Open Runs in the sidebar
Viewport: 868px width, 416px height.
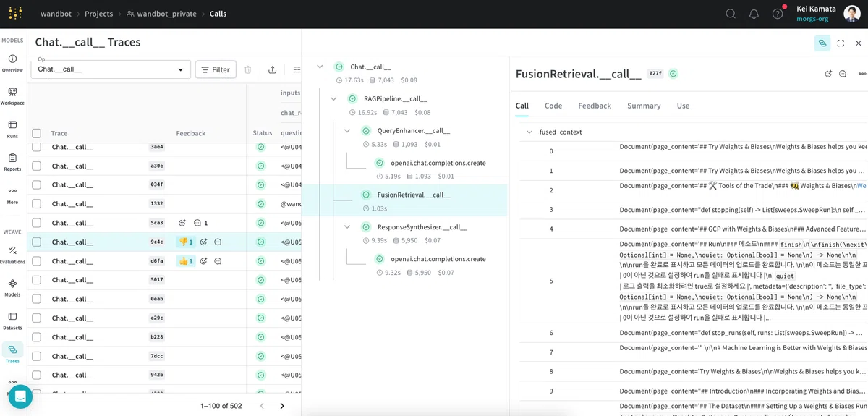click(x=12, y=129)
